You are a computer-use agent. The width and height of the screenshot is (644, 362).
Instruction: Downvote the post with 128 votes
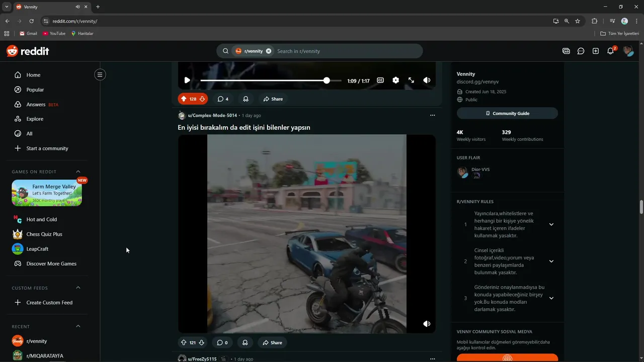(x=202, y=99)
